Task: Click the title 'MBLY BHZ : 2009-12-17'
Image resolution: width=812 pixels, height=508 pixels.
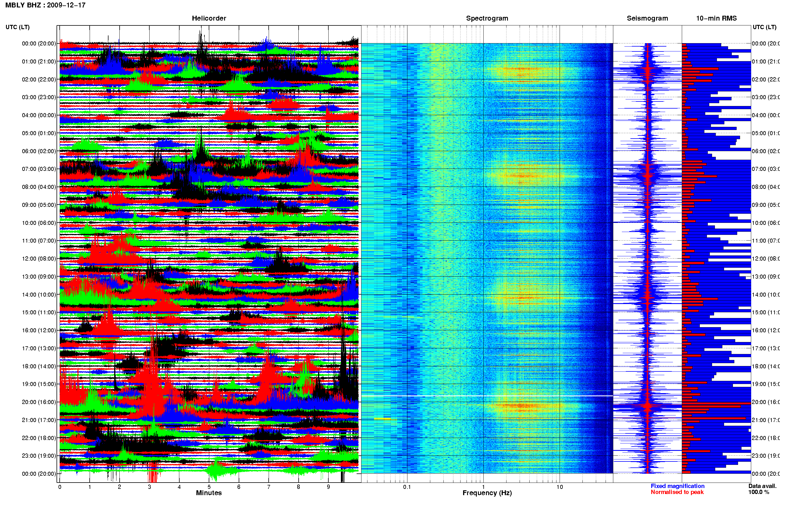Action: [45, 5]
